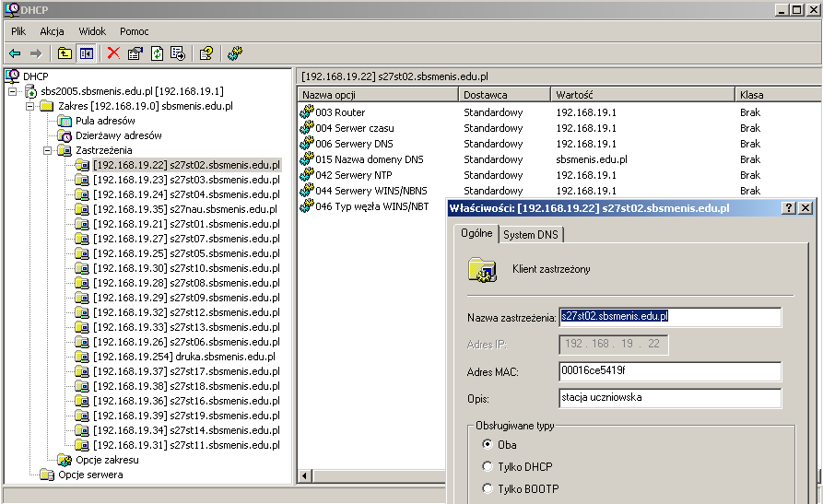Click the green Refresh toolbar icon
This screenshot has height=504, width=823.
(157, 53)
